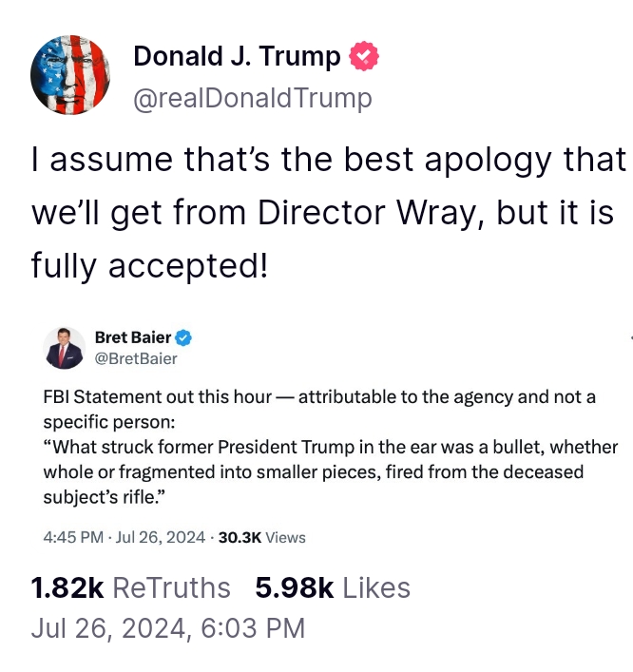View the 5.98k Likes list
This screenshot has width=633, height=672.
click(333, 587)
